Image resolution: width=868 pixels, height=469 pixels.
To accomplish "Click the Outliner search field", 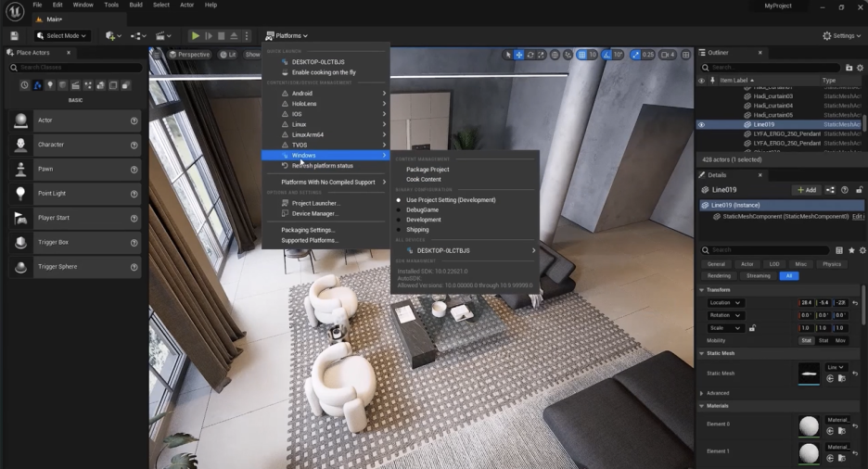I will tap(771, 68).
